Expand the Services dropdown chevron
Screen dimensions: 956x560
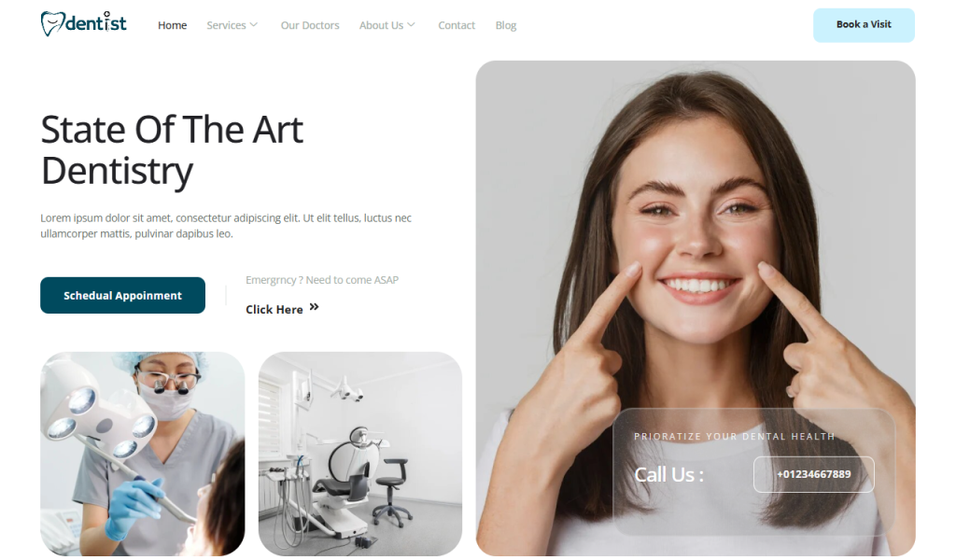tap(254, 25)
